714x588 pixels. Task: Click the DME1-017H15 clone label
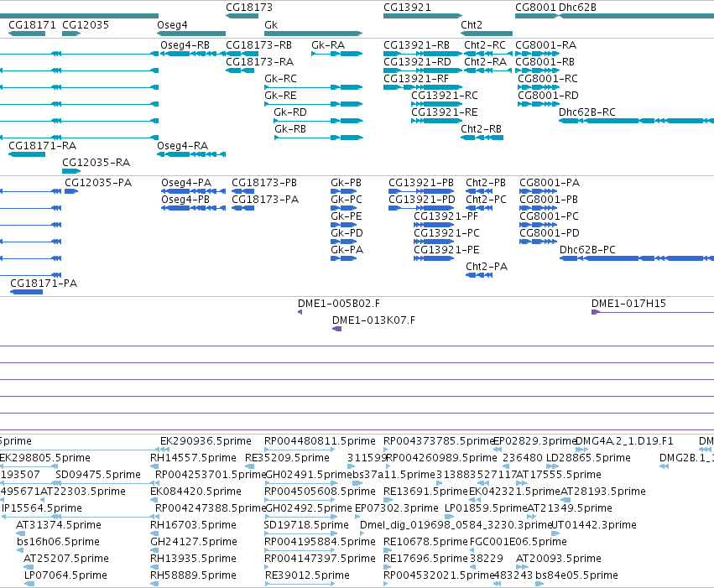628,304
